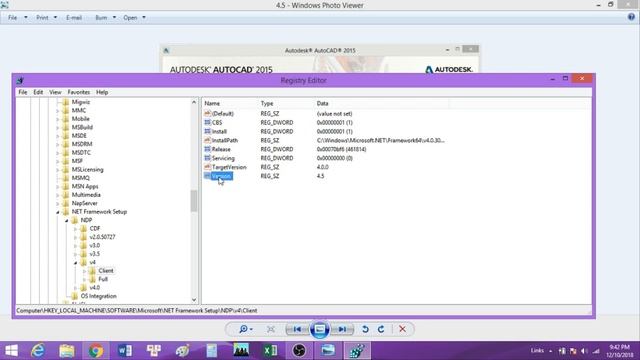Click the folder icon of the Client key
Screen dimensions: 640x360
[92, 271]
